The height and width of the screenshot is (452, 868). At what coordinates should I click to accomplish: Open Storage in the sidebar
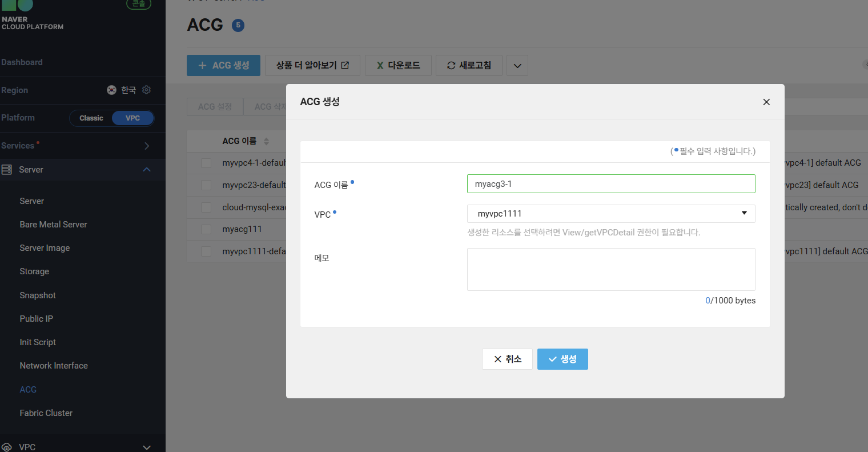[34, 271]
